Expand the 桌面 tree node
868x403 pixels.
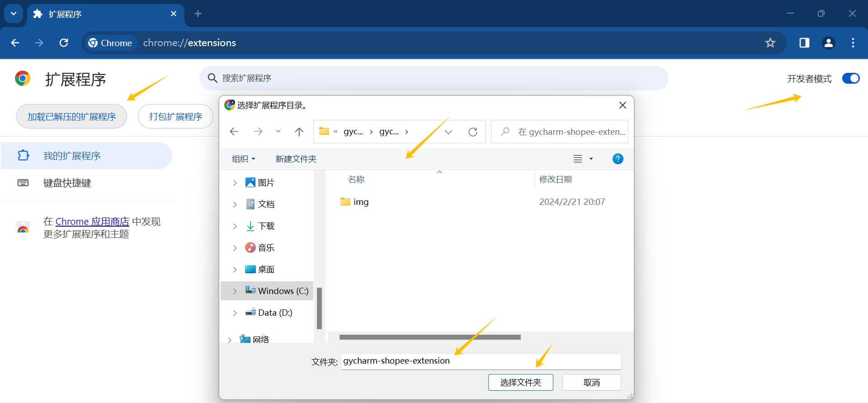235,270
